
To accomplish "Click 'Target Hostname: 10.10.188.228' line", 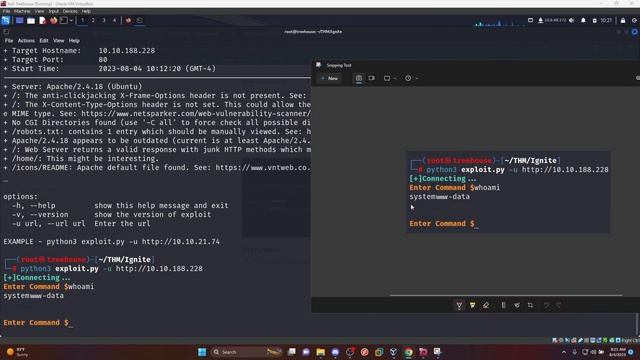I will pyautogui.click(x=79, y=51).
